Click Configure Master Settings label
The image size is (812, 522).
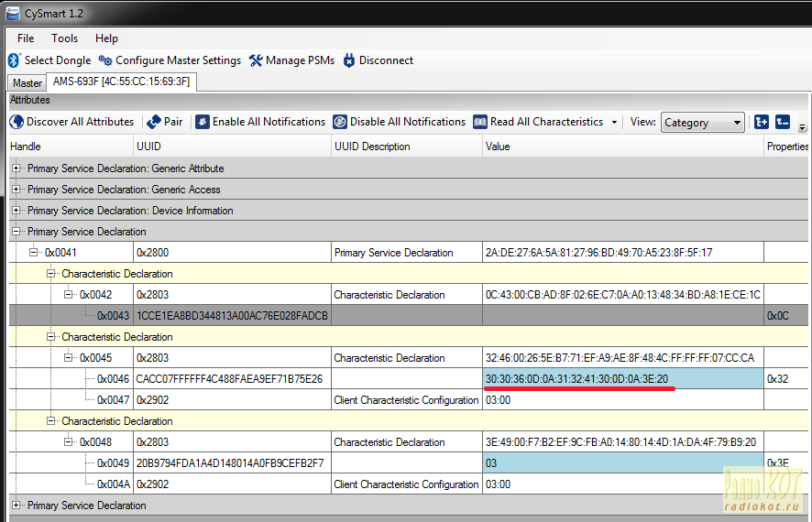pos(178,60)
